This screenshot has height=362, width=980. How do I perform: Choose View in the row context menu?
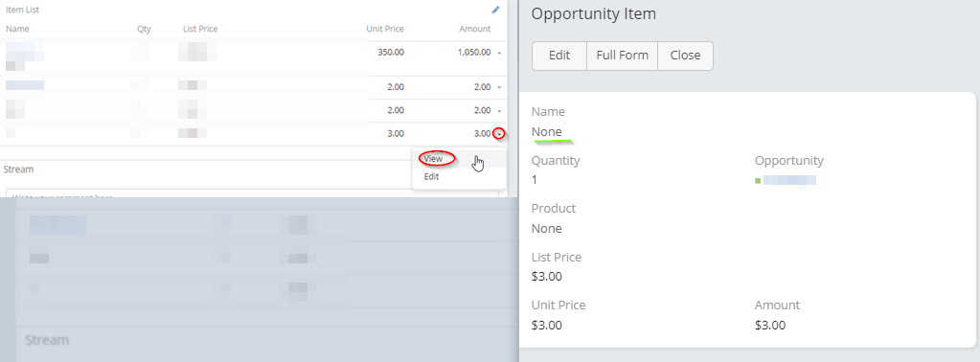point(433,159)
